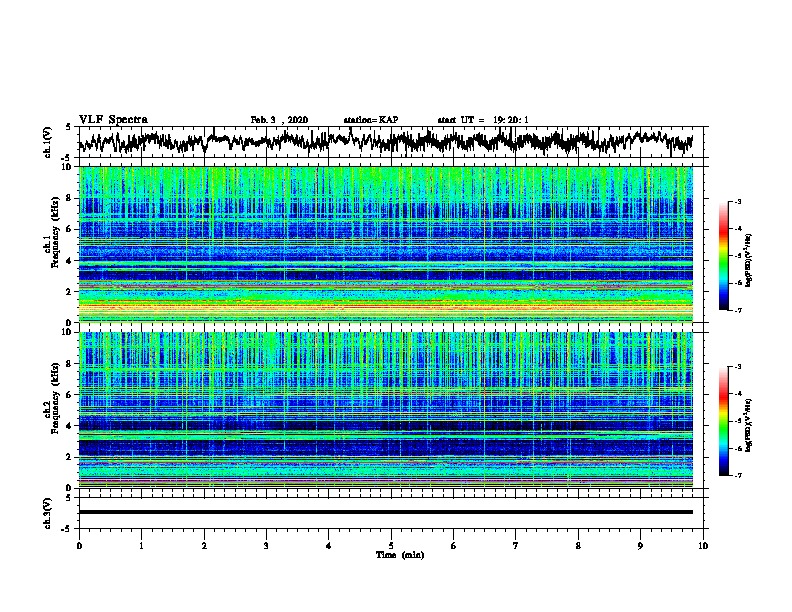Click the "-3" label on ch.1 color scale

[737, 201]
